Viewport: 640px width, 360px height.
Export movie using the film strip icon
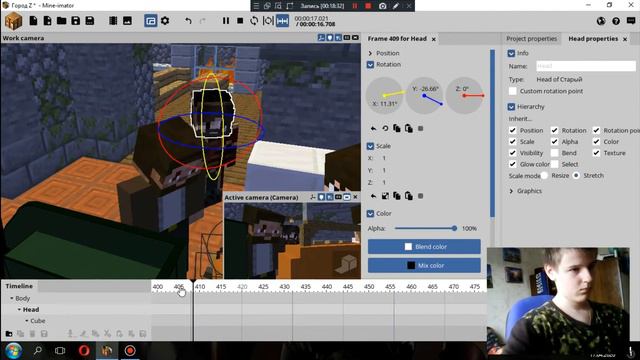point(113,20)
